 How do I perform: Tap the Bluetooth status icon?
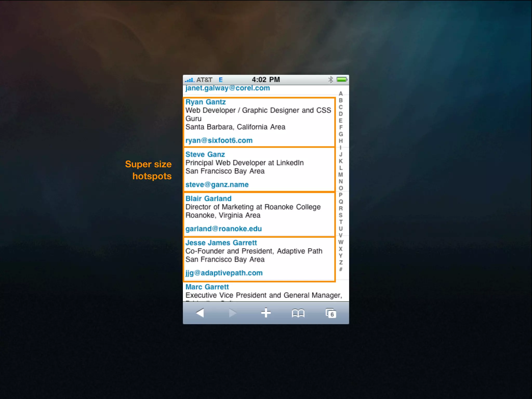330,80
